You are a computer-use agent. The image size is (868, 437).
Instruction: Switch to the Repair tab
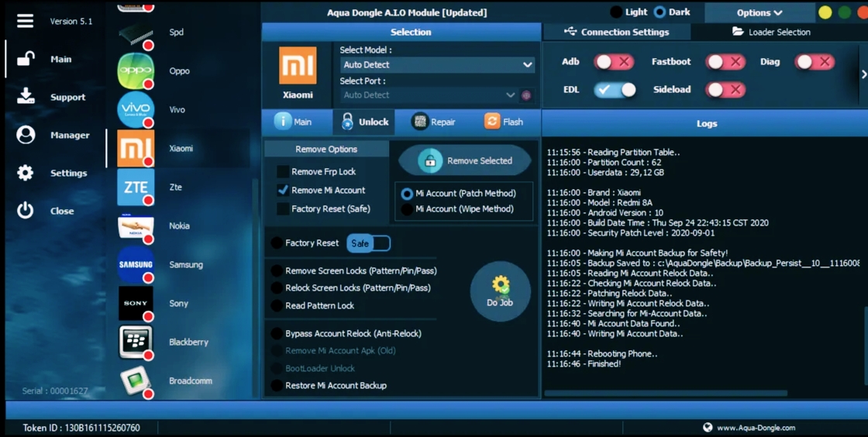pos(433,122)
